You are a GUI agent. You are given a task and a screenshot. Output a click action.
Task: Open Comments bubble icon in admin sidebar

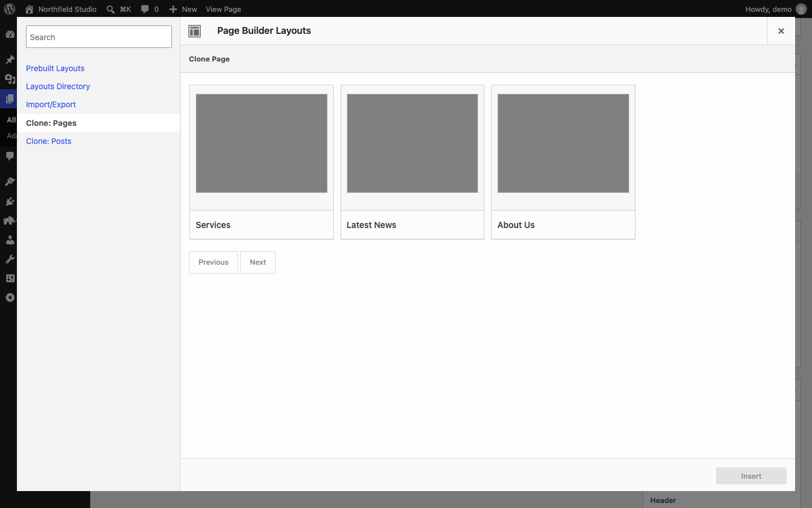tap(10, 156)
